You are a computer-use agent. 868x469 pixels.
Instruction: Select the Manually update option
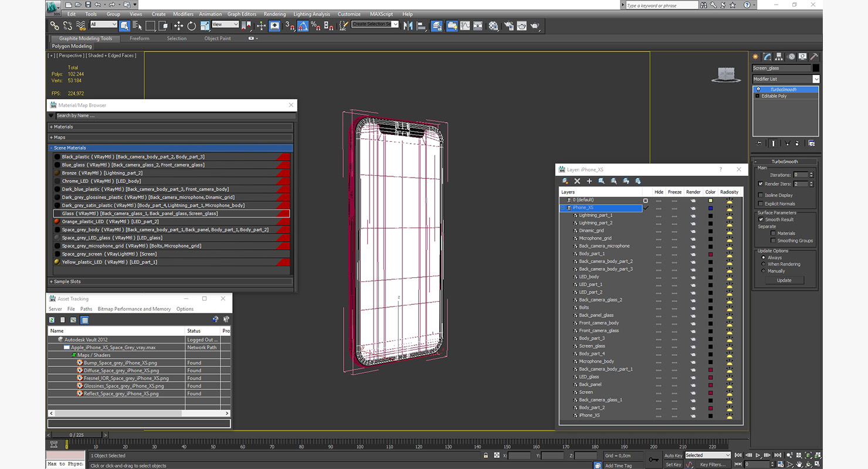[x=763, y=271]
